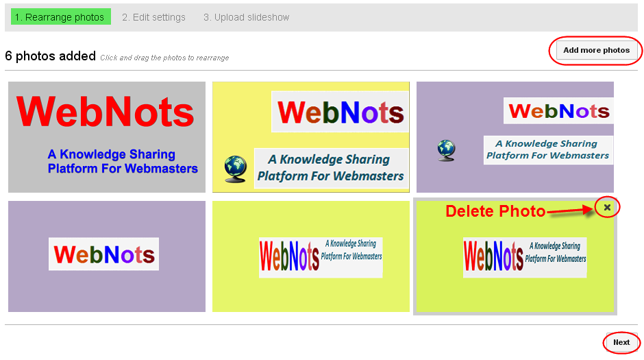The image size is (644, 360).
Task: Click the globe icon in the purple photo
Action: 446,150
